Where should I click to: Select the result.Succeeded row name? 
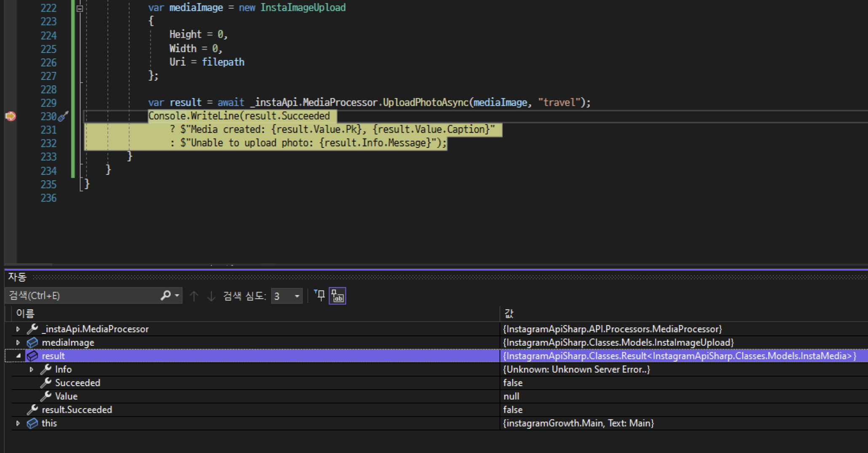coord(77,410)
